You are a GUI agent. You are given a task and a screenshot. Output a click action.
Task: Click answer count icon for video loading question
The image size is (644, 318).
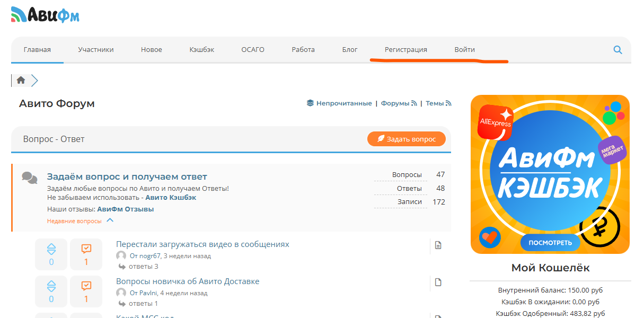tap(86, 249)
